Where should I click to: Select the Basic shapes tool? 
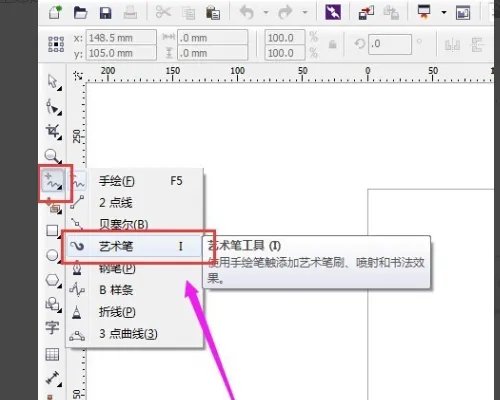click(53, 304)
